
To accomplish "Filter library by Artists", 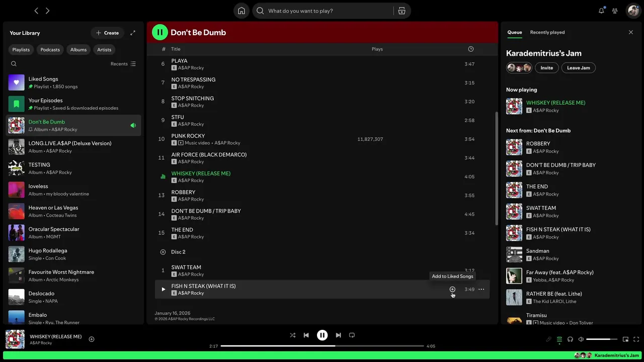I will click(104, 49).
